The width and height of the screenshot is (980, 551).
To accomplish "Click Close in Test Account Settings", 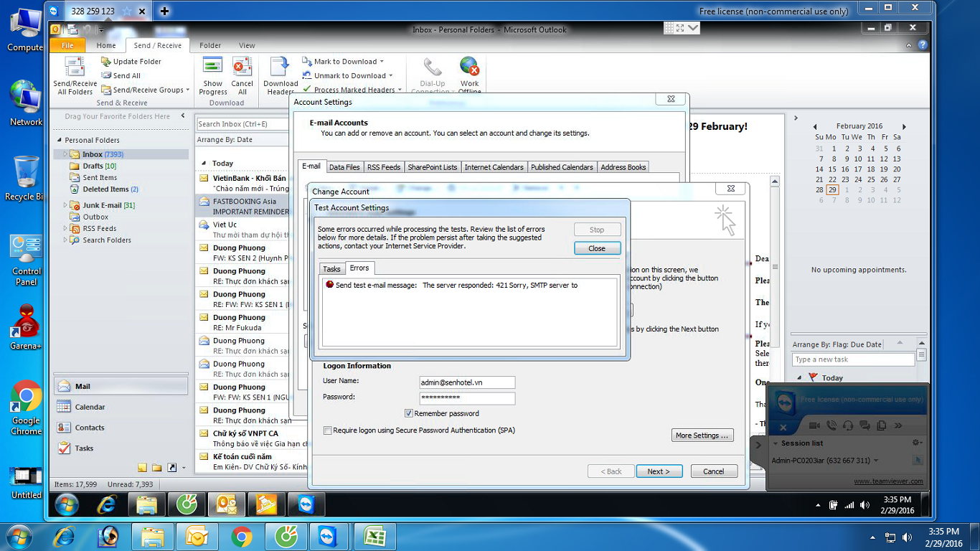I will 597,248.
